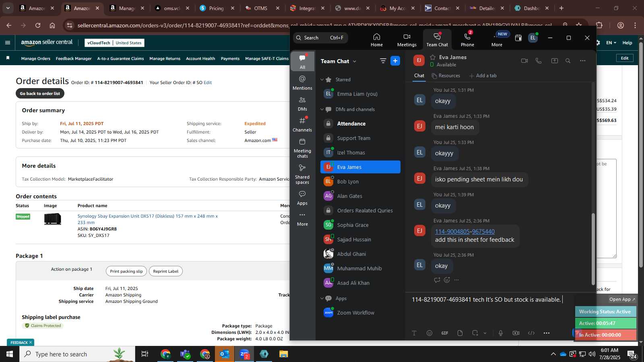Open more composer options ellipsis
The image size is (644, 362).
(546, 333)
